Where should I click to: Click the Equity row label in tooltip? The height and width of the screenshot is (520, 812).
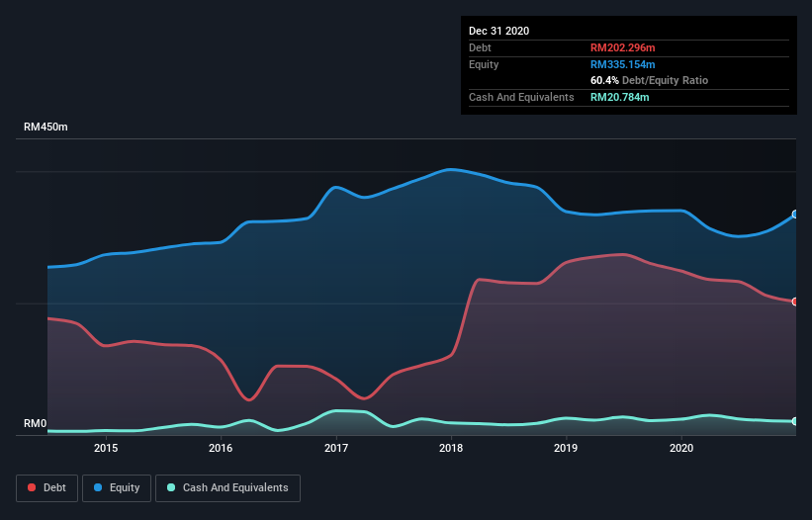pos(484,64)
